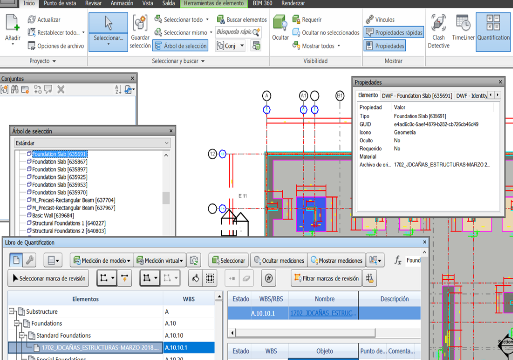
Task: Click Guardar selección icon
Action: click(x=140, y=23)
